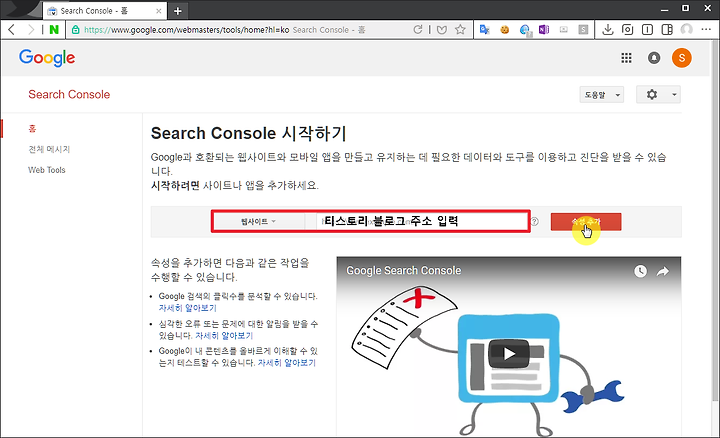720x438 pixels.
Task: Click the globe extension icon
Action: click(525, 30)
